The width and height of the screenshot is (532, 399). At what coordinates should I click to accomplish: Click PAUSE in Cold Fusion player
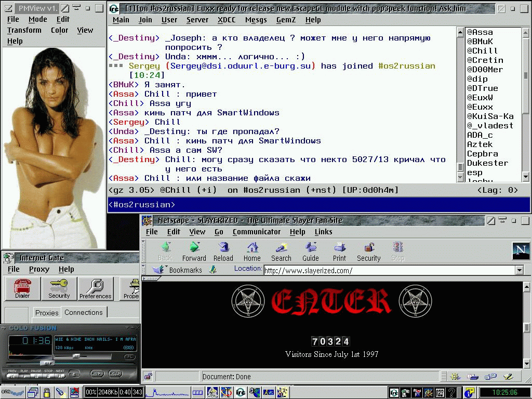pyautogui.click(x=36, y=376)
